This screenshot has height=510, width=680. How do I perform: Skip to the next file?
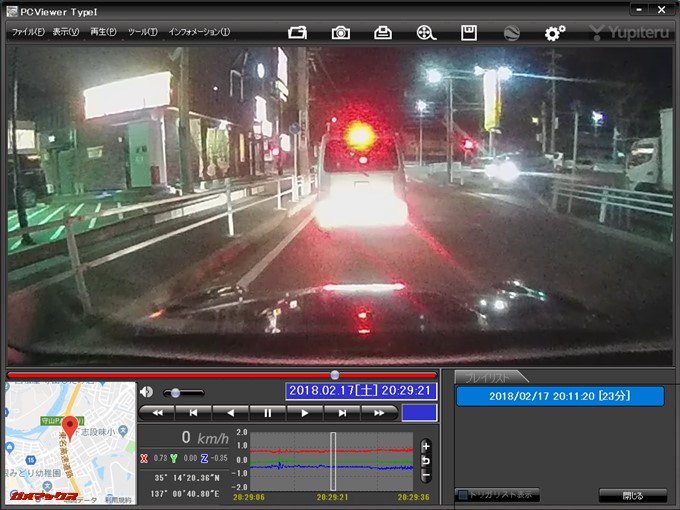click(342, 412)
